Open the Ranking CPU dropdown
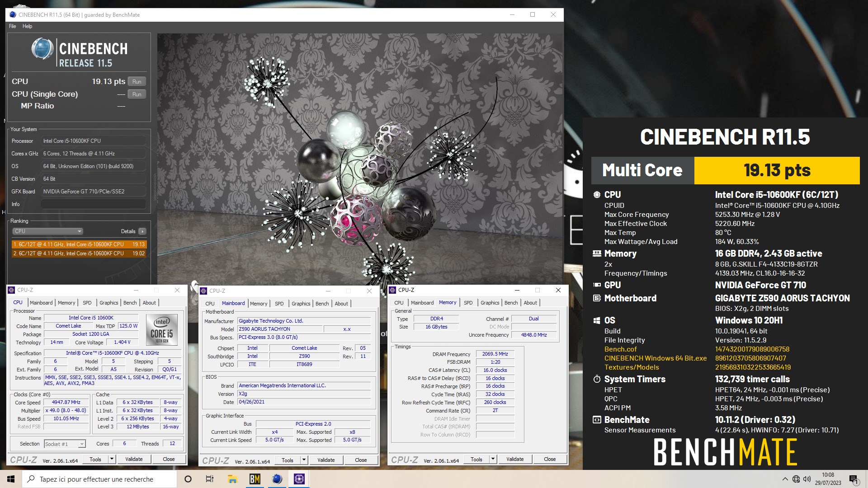 (x=47, y=231)
